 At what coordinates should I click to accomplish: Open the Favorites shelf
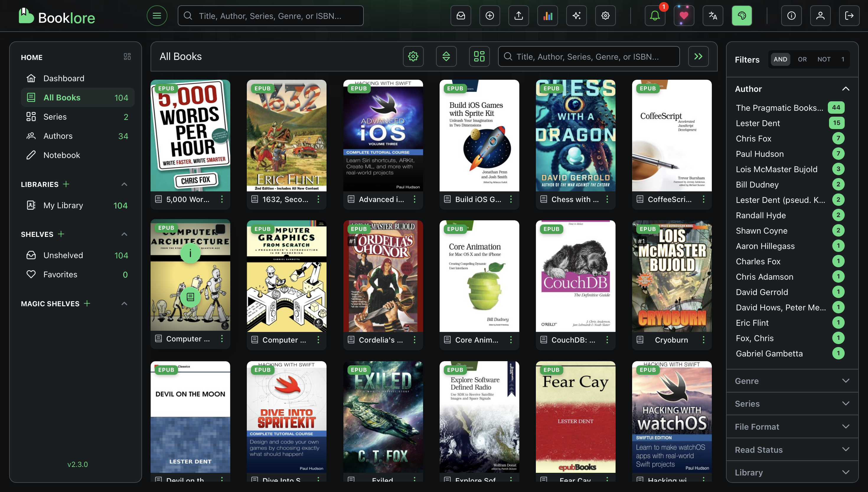tap(77, 274)
